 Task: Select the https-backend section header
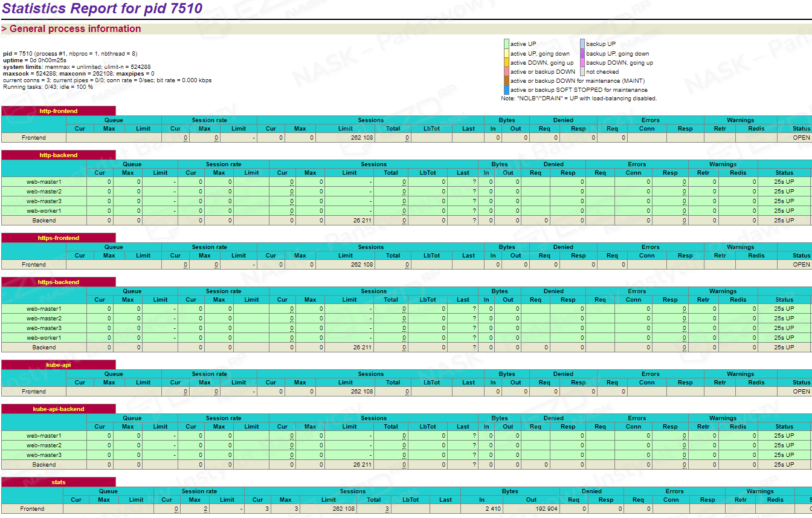pos(59,282)
